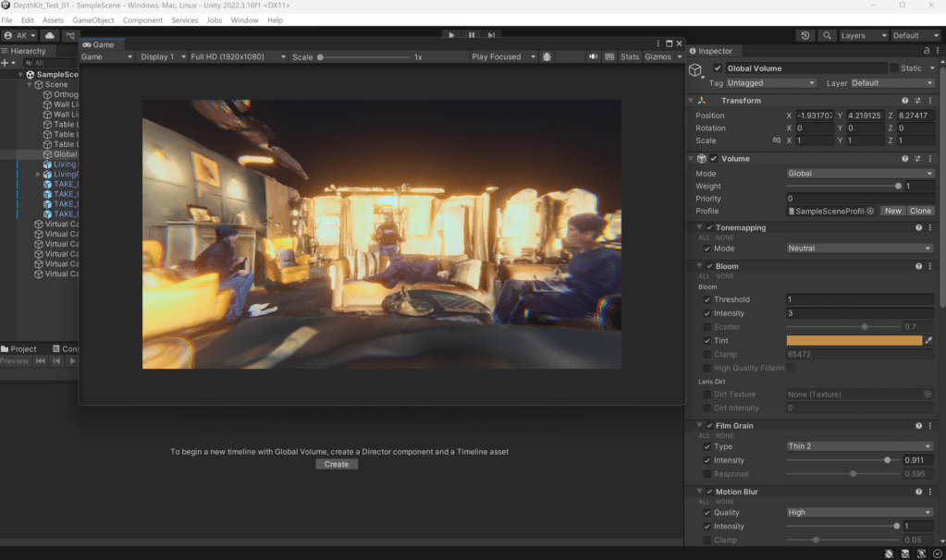Viewport: 946px width, 560px height.
Task: Uncheck the Film Grain effect checkbox
Action: (709, 426)
